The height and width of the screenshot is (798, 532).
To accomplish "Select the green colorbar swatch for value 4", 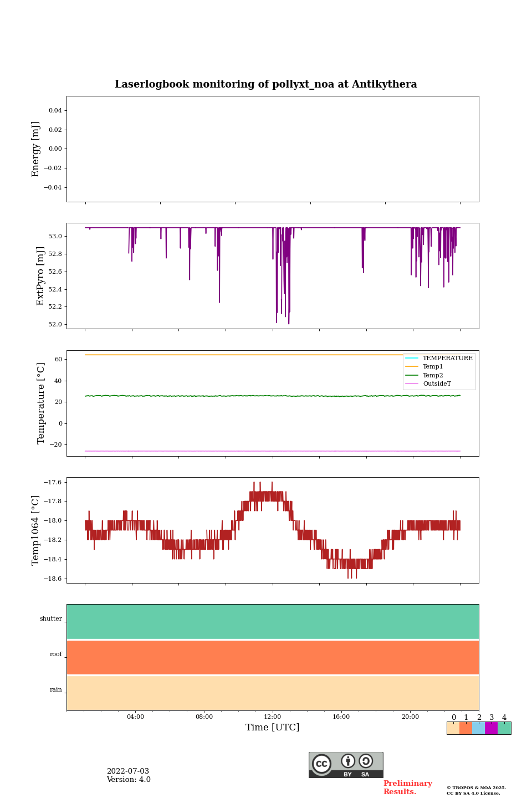I will click(x=504, y=728).
